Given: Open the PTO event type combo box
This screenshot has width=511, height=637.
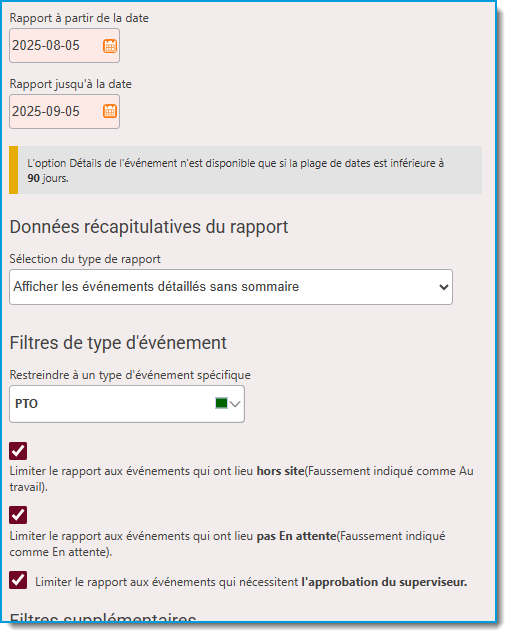Looking at the screenshot, I should tap(127, 405).
